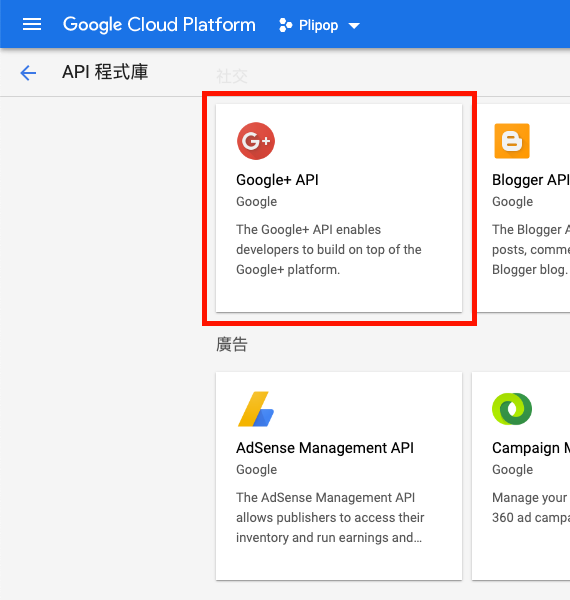
Task: Open the Blogger API title
Action: click(x=531, y=180)
